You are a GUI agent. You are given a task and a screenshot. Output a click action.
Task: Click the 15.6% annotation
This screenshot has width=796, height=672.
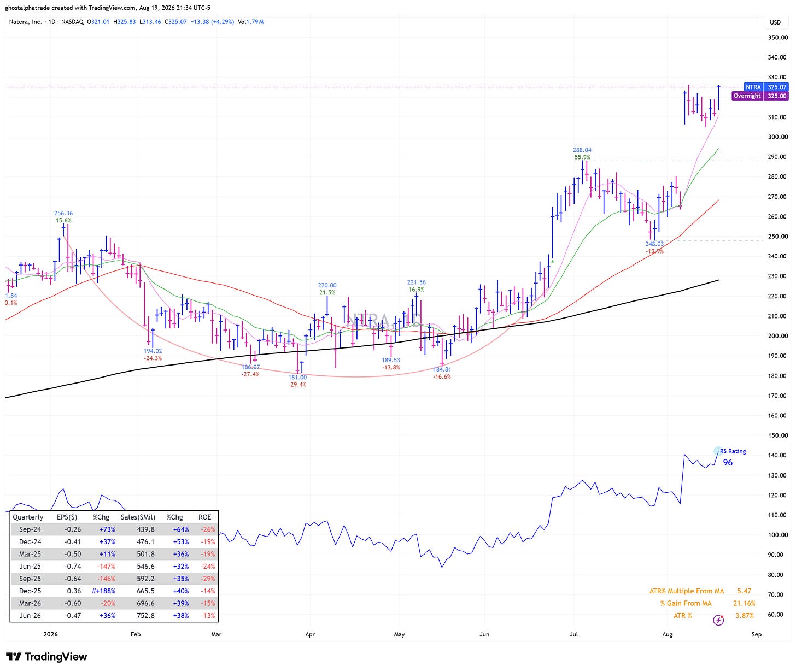point(63,221)
